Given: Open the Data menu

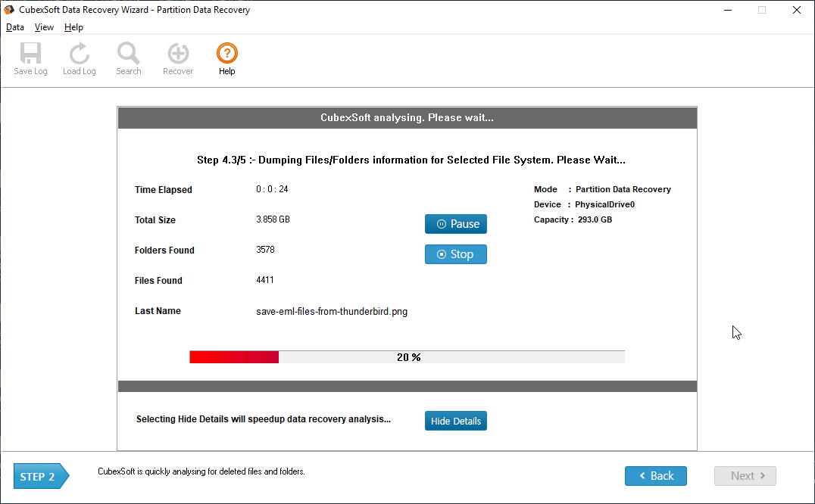Looking at the screenshot, I should (x=15, y=27).
